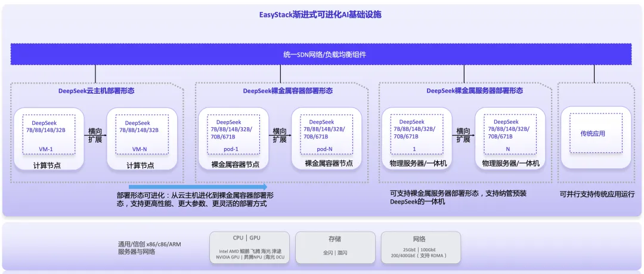This screenshot has width=644, height=274.
Task: Click the DeepSeek model list in the pod-1 box
Action: [x=232, y=130]
